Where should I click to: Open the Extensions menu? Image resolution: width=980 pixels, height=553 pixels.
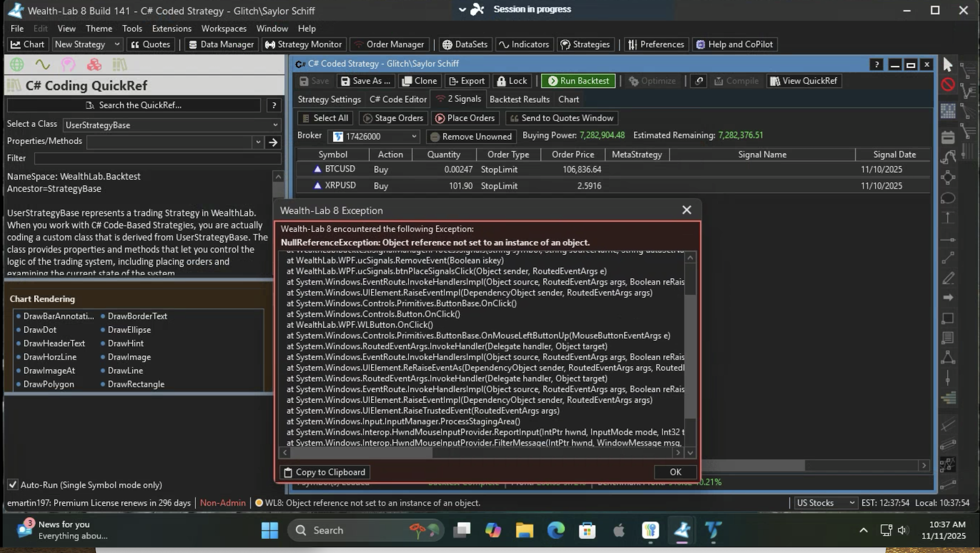171,28
